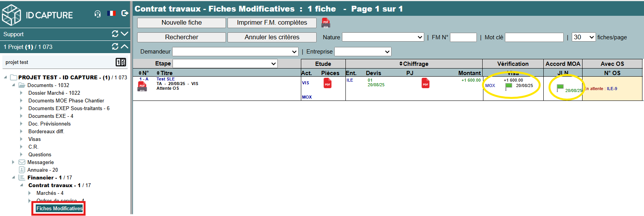Collapse the Projet section chevron
Viewport: 644px width, 216px height.
(124, 47)
